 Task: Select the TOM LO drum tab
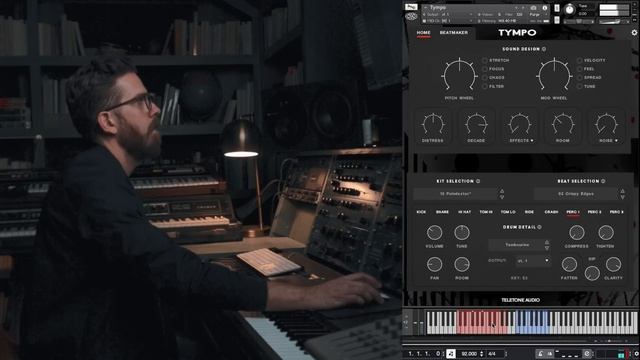click(508, 212)
